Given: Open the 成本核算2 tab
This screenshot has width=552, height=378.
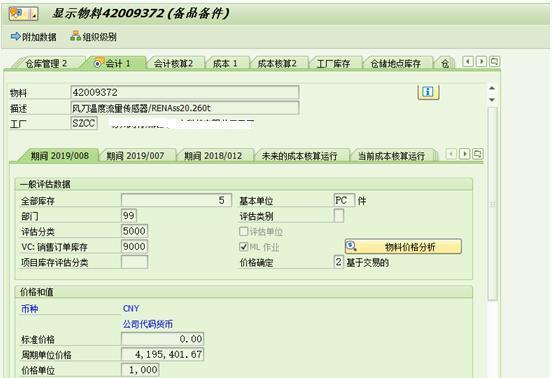Looking at the screenshot, I should point(277,64).
